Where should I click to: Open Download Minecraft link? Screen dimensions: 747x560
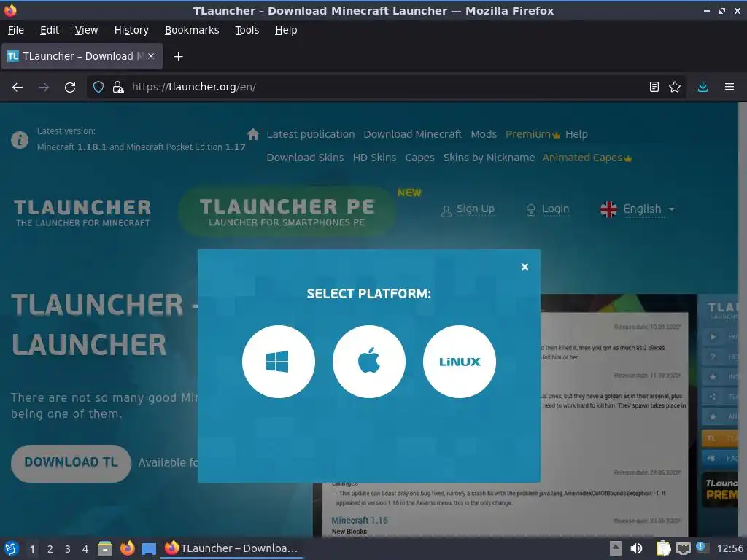413,134
